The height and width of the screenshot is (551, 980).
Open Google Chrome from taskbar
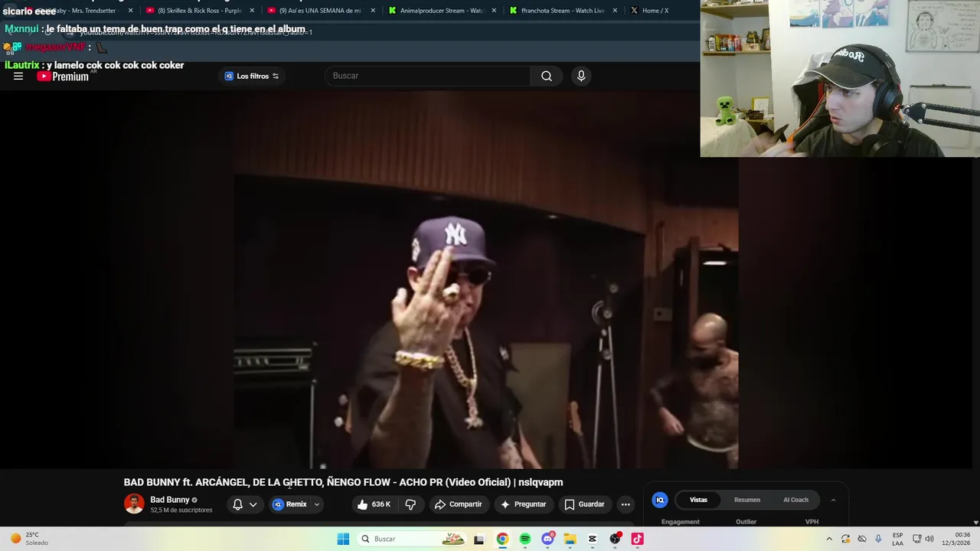point(502,539)
